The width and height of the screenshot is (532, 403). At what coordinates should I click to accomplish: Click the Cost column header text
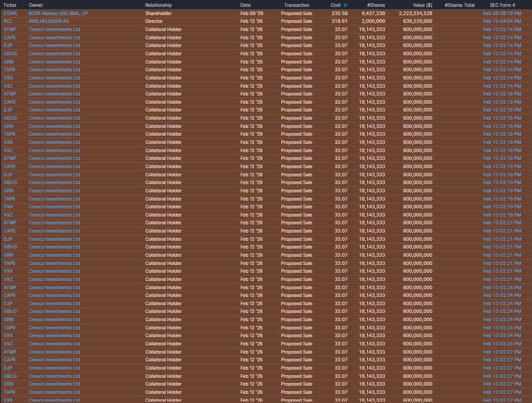(x=336, y=5)
